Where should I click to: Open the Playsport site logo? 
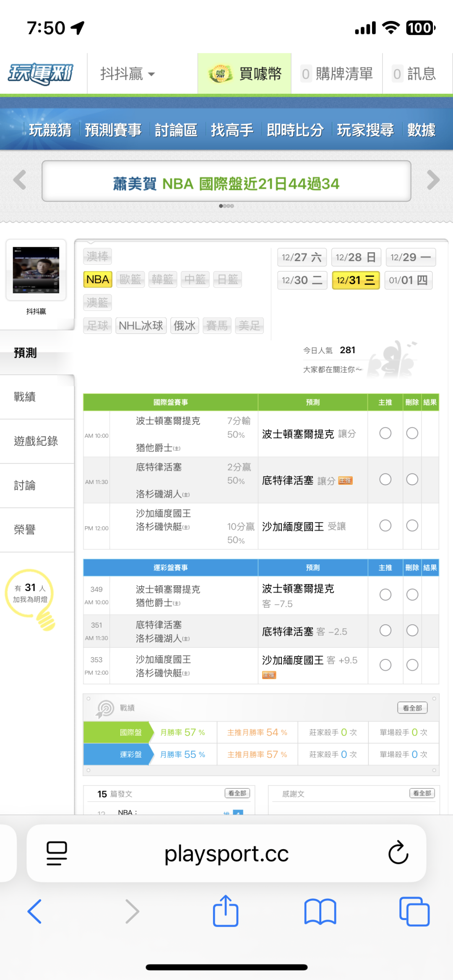(41, 74)
